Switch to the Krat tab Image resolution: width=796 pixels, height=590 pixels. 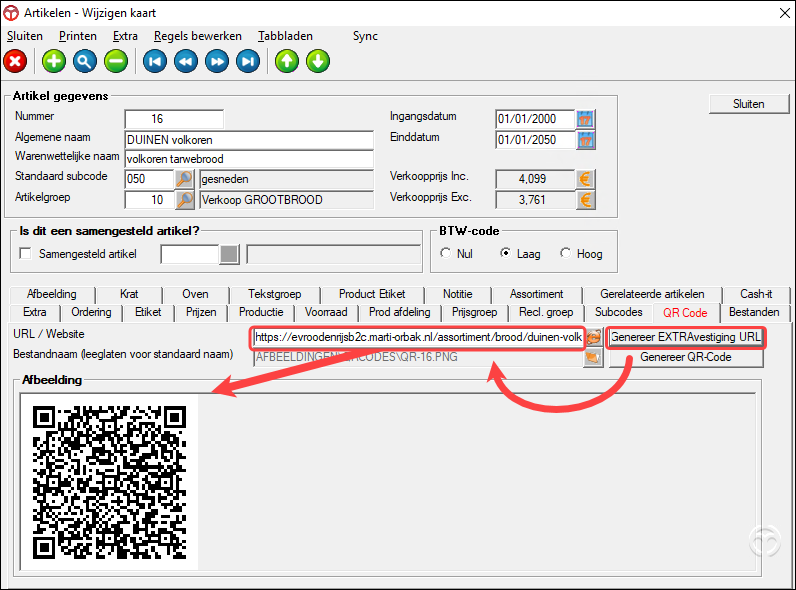129,294
